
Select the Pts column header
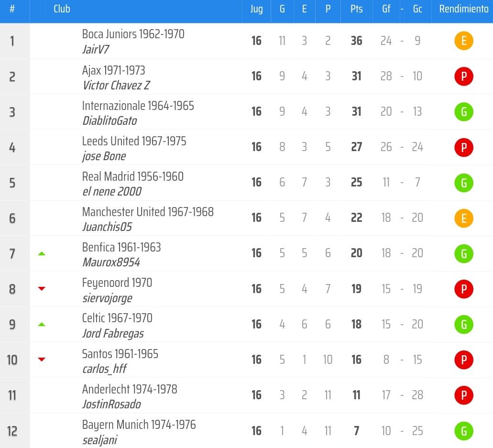(x=357, y=9)
